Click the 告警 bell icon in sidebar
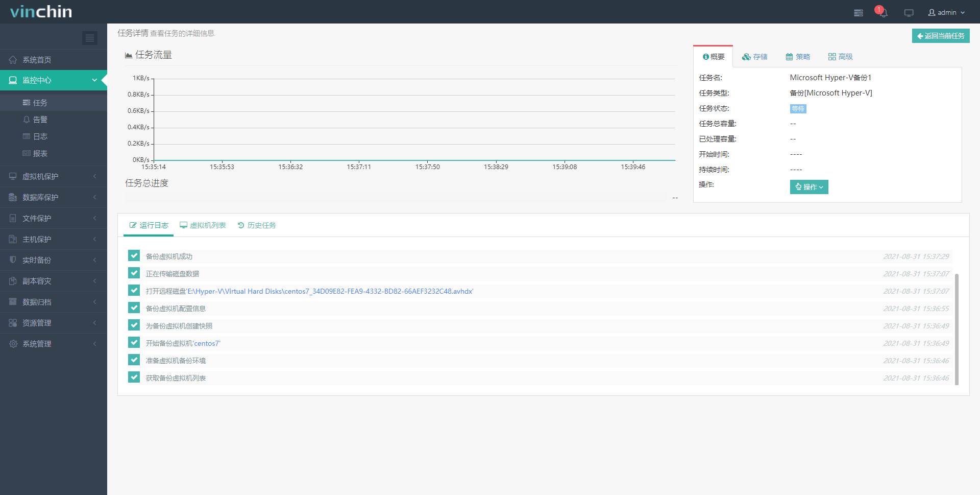 (27, 120)
